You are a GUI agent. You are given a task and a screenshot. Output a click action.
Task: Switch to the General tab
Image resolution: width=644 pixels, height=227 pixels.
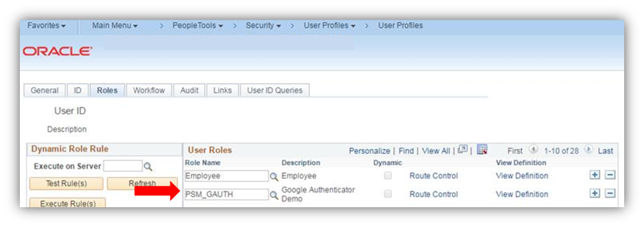(x=45, y=90)
